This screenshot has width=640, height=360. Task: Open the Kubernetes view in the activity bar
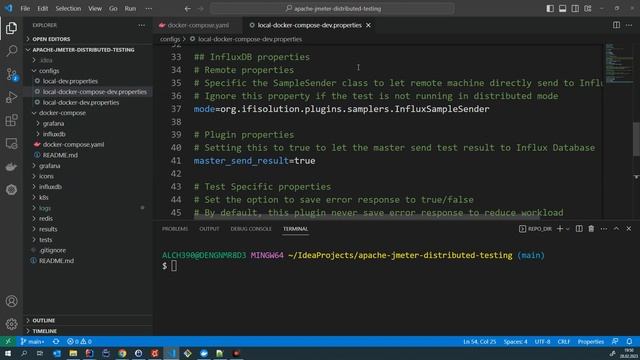[11, 190]
